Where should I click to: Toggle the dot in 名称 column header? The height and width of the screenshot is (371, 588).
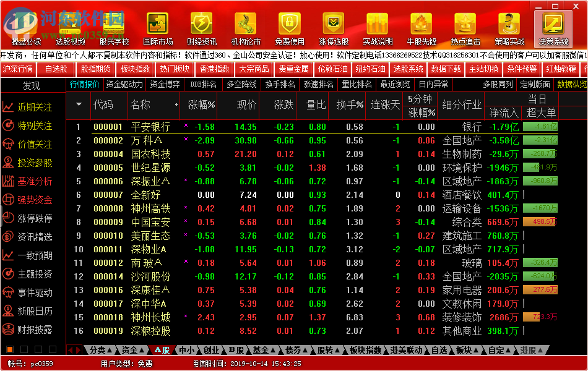176,105
